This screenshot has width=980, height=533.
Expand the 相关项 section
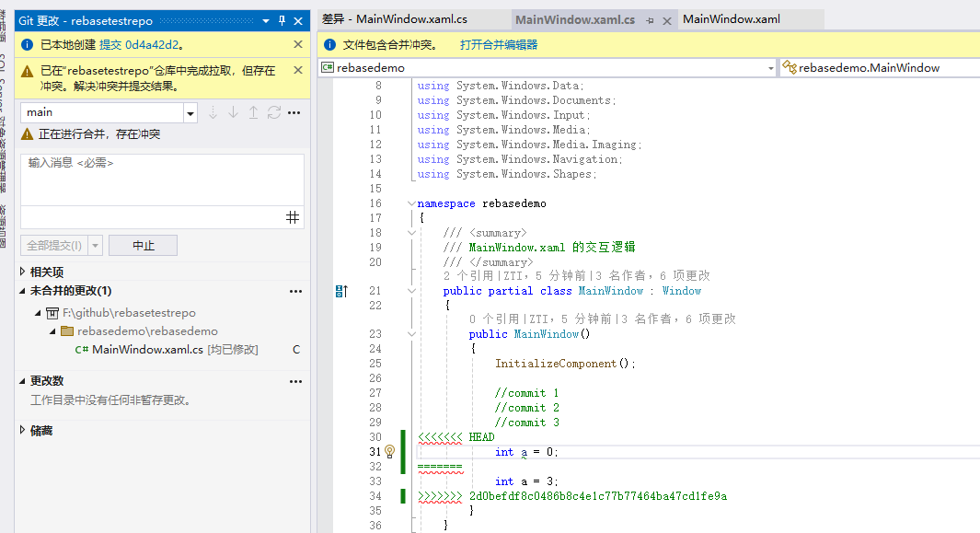(x=22, y=272)
